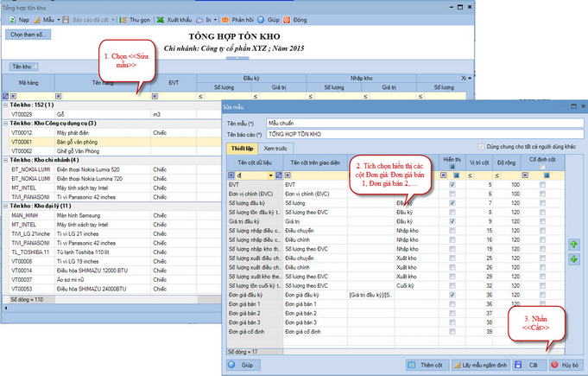Tick Hiển thị for Đơn giá bán 2
This screenshot has width=588, height=376.
452,313
